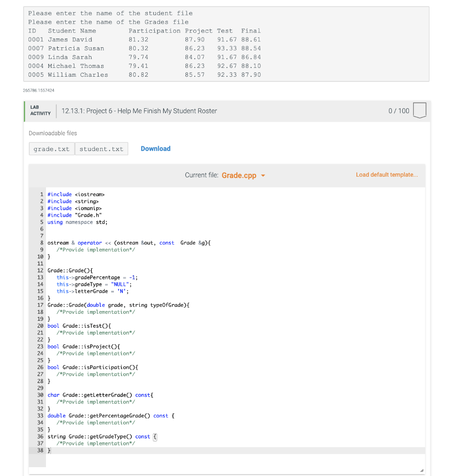Click the Patricia Susan row in output
Image resolution: width=454 pixels, height=476 pixels.
pyautogui.click(x=145, y=48)
